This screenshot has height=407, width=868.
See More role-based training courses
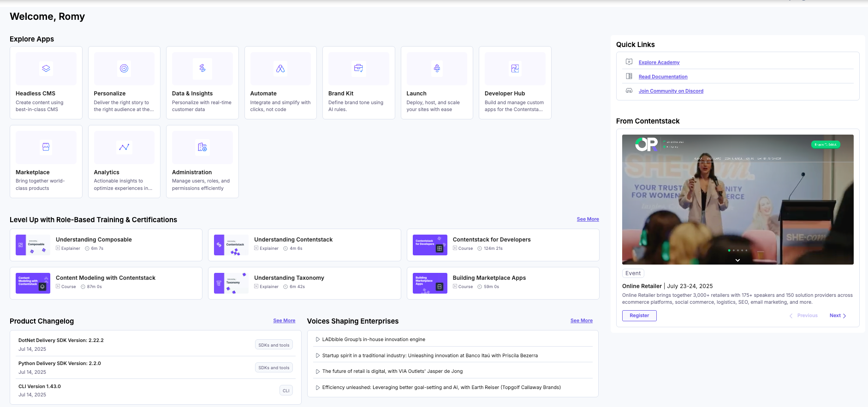coord(588,219)
